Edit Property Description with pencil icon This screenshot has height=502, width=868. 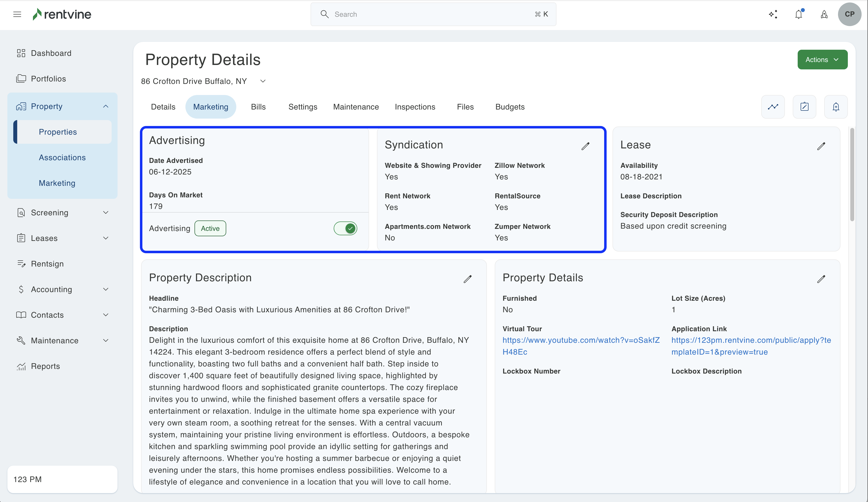467,279
